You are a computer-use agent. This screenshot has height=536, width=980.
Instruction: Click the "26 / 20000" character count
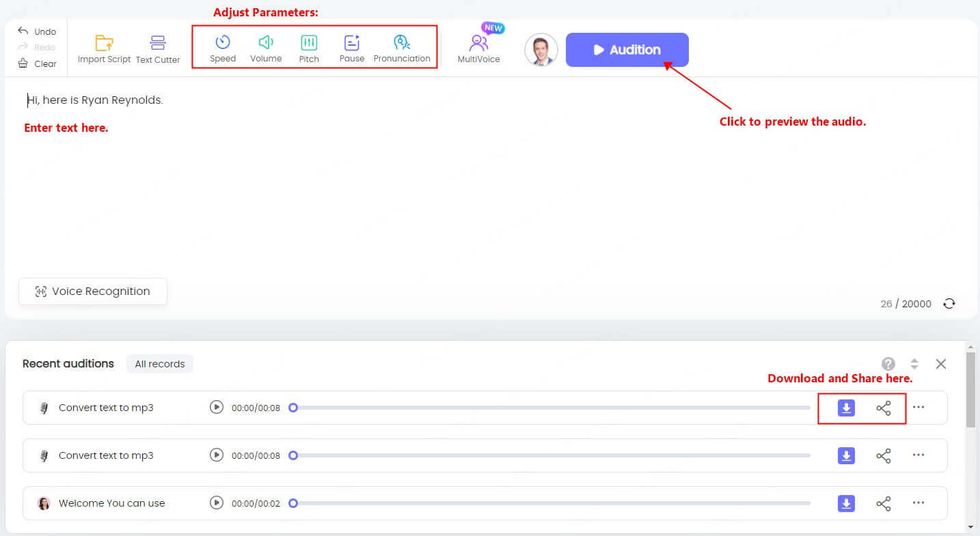click(906, 304)
